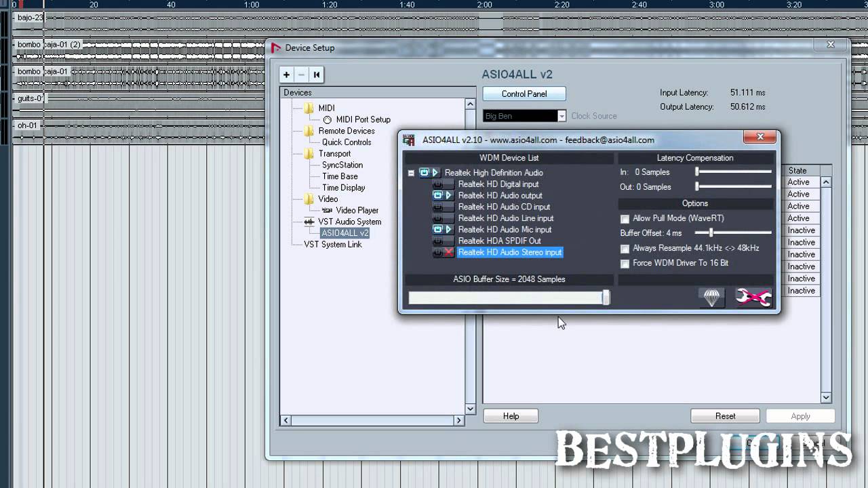Toggle power for Realtek HD Audio CD input
This screenshot has width=868, height=488.
(x=438, y=207)
